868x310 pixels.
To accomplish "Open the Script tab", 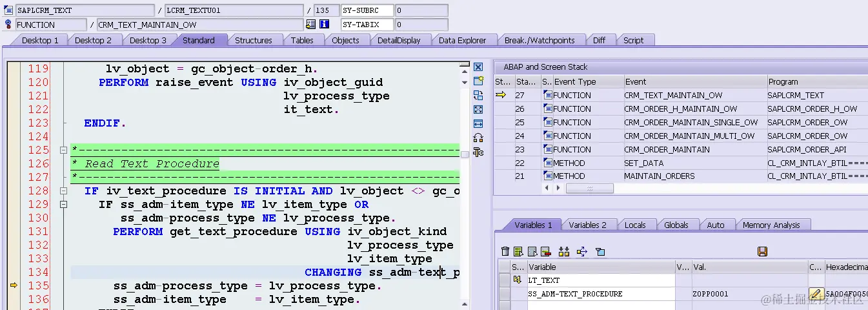I will click(x=633, y=40).
